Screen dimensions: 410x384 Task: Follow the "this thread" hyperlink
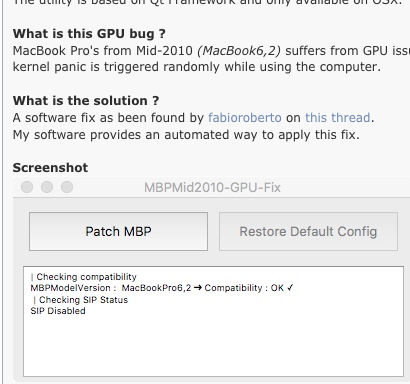click(x=337, y=118)
